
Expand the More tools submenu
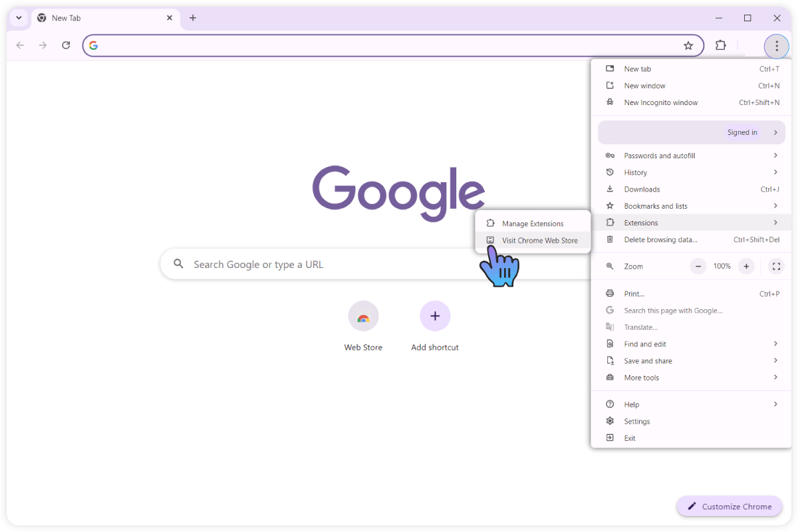(x=692, y=378)
